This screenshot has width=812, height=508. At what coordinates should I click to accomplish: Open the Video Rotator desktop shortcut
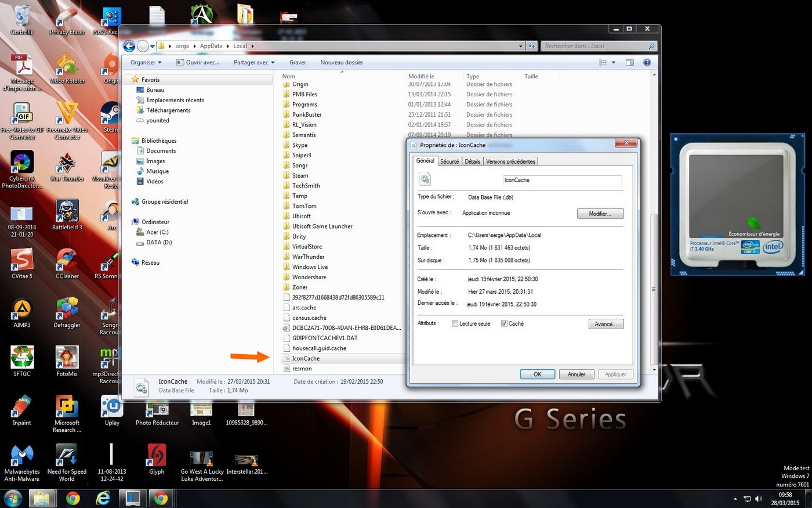pyautogui.click(x=67, y=67)
